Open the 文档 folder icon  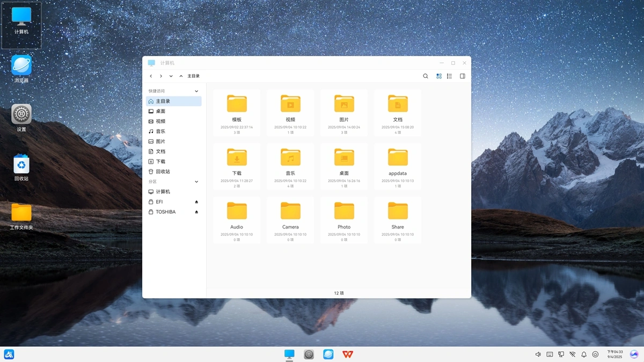tap(398, 104)
